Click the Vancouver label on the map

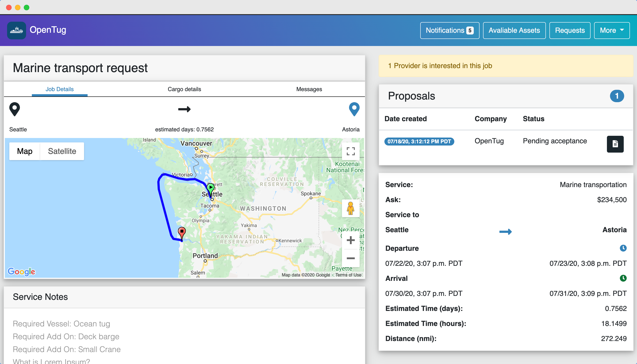click(196, 143)
